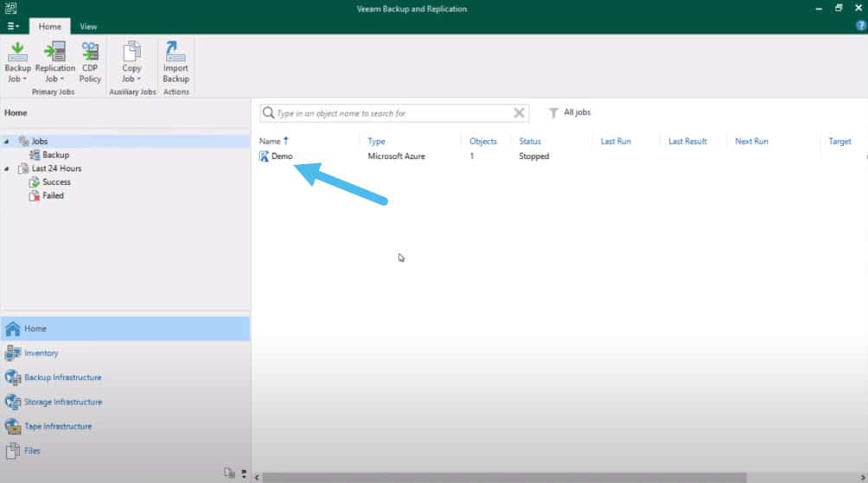Click the horizontal scrollbar of job list
Image resolution: width=868 pixels, height=483 pixels.
pos(504,478)
